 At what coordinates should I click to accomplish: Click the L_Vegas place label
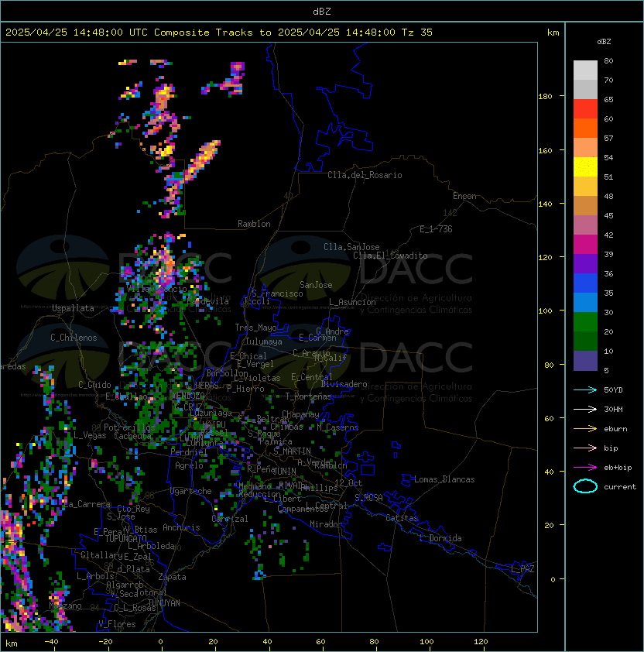coord(90,435)
